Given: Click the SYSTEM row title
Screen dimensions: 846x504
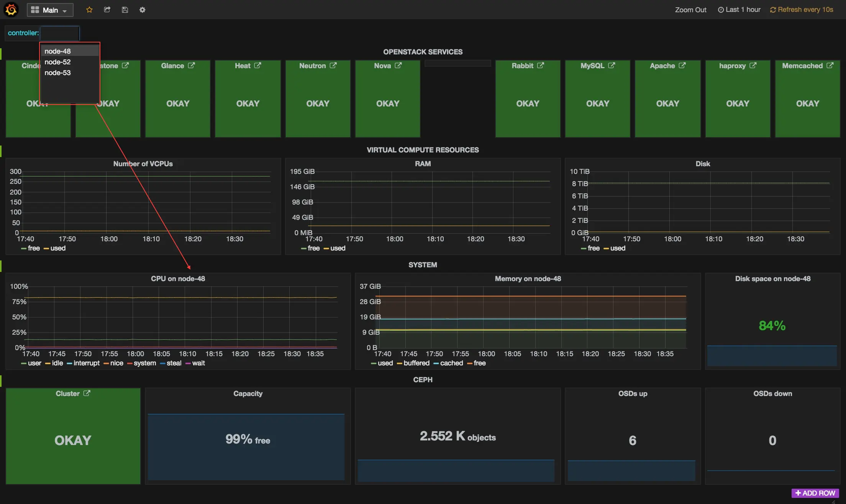Looking at the screenshot, I should click(x=423, y=265).
